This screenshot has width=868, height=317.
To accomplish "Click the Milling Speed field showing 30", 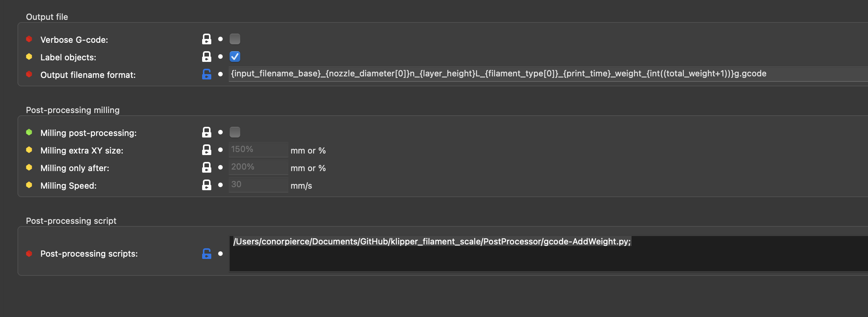I will point(258,184).
